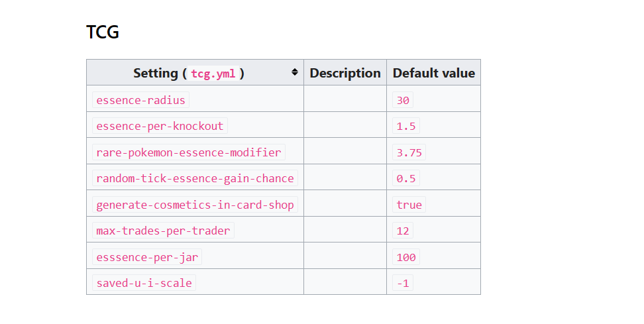Click the tcg.yml code label in header
The image size is (644, 324).
(213, 74)
